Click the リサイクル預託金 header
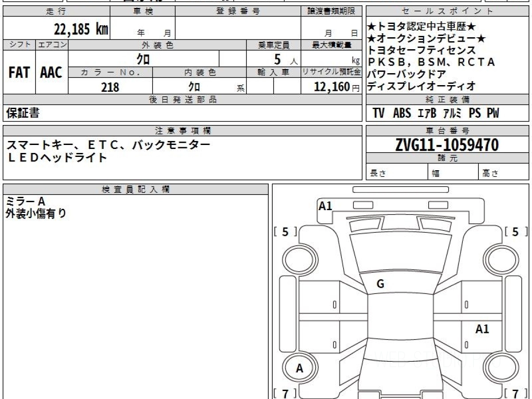532x399 pixels. (332, 73)
